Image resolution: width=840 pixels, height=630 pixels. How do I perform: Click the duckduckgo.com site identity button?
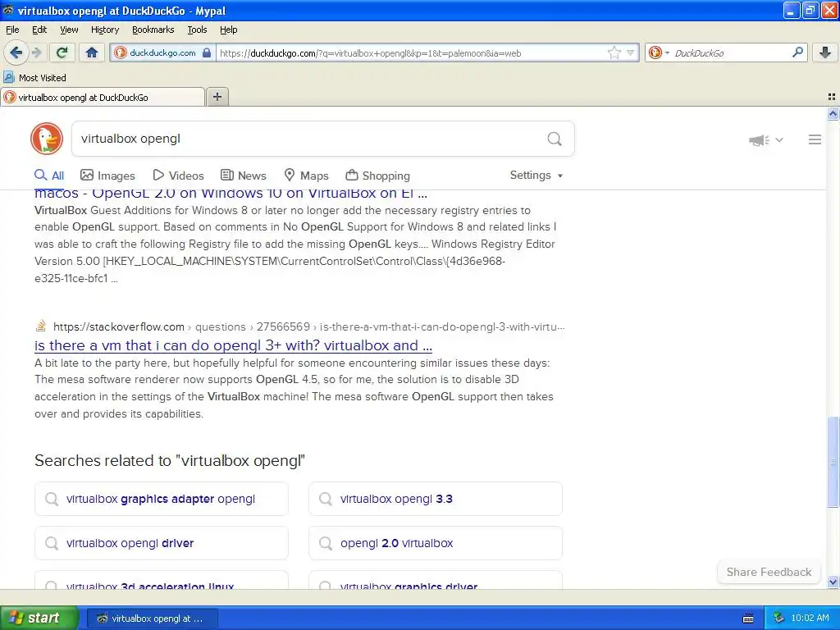click(x=163, y=52)
